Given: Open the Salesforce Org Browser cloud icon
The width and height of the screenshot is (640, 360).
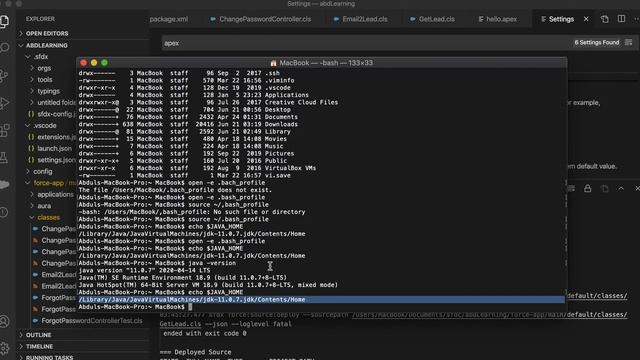Looking at the screenshot, I should tap(4, 185).
